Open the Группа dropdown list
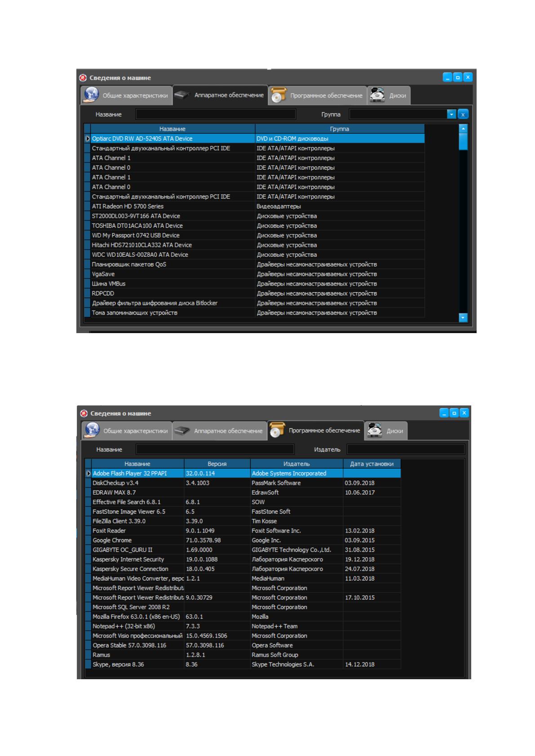The height and width of the screenshot is (756, 535). tap(452, 114)
